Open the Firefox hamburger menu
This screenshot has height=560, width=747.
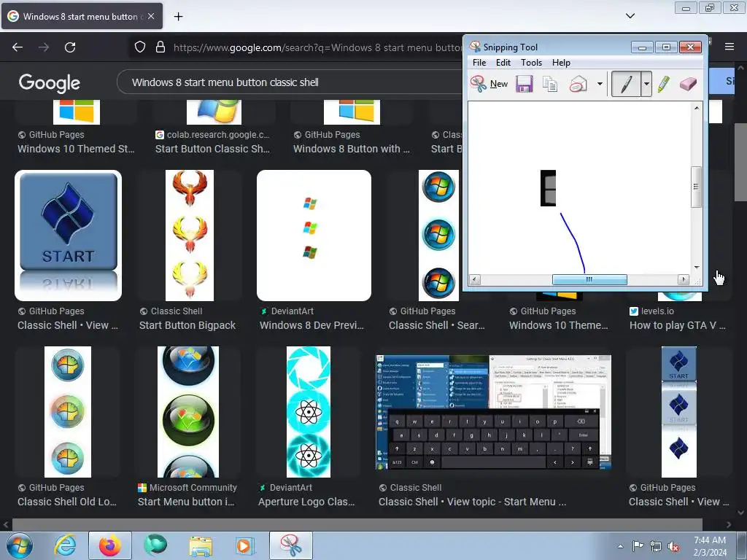point(729,47)
